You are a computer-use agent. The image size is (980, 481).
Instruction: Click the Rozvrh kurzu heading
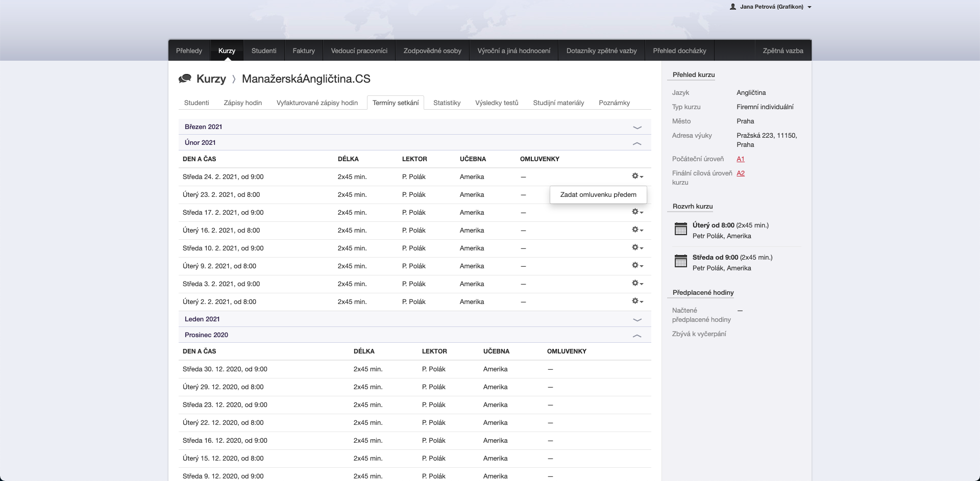(693, 206)
